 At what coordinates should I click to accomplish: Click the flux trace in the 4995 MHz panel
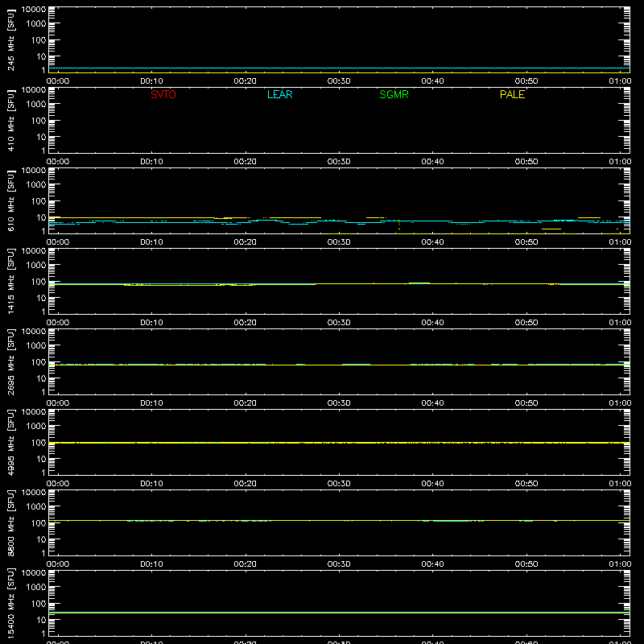(x=339, y=443)
